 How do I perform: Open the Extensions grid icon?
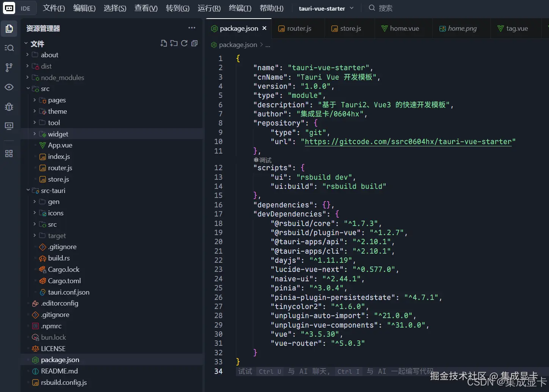pos(9,154)
